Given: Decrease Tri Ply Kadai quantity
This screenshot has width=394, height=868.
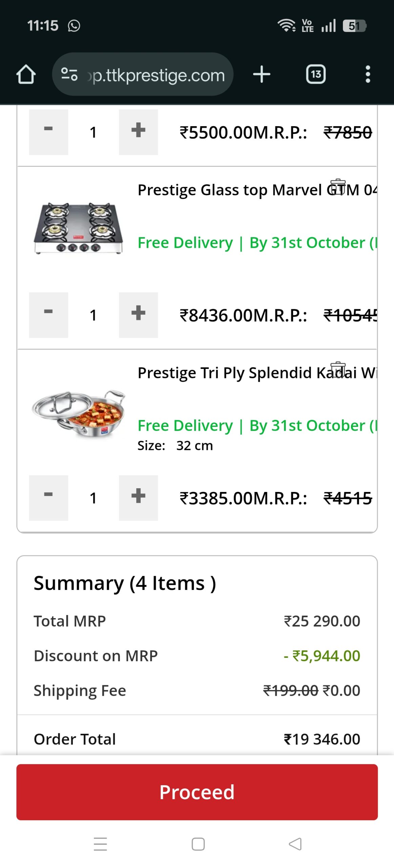Looking at the screenshot, I should [x=48, y=497].
